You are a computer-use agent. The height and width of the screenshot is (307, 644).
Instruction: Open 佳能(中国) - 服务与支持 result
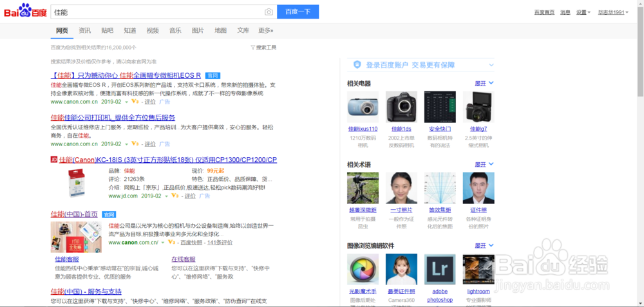click(x=86, y=292)
